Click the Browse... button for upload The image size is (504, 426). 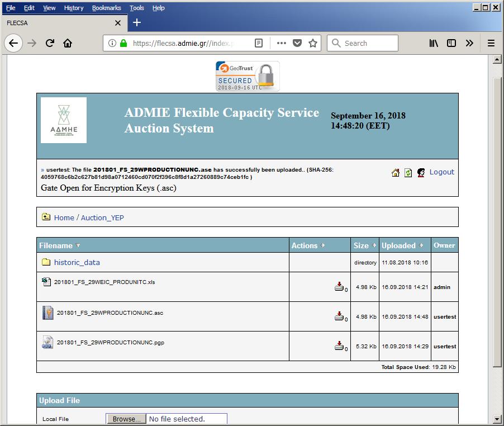coord(126,419)
